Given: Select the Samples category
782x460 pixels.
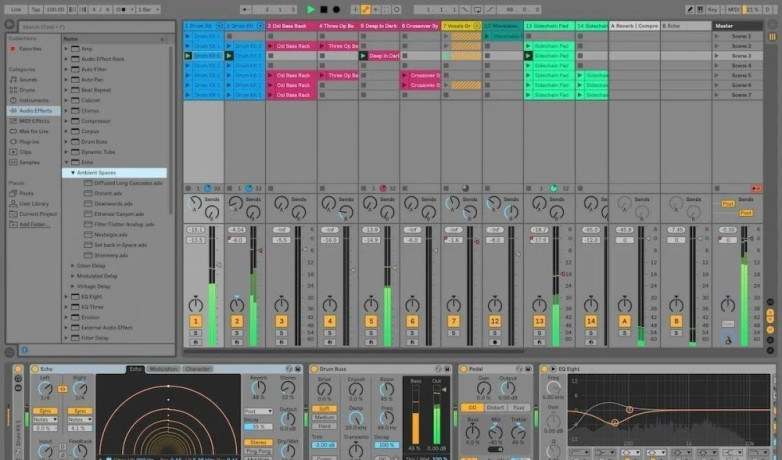Looking at the screenshot, I should [x=29, y=162].
